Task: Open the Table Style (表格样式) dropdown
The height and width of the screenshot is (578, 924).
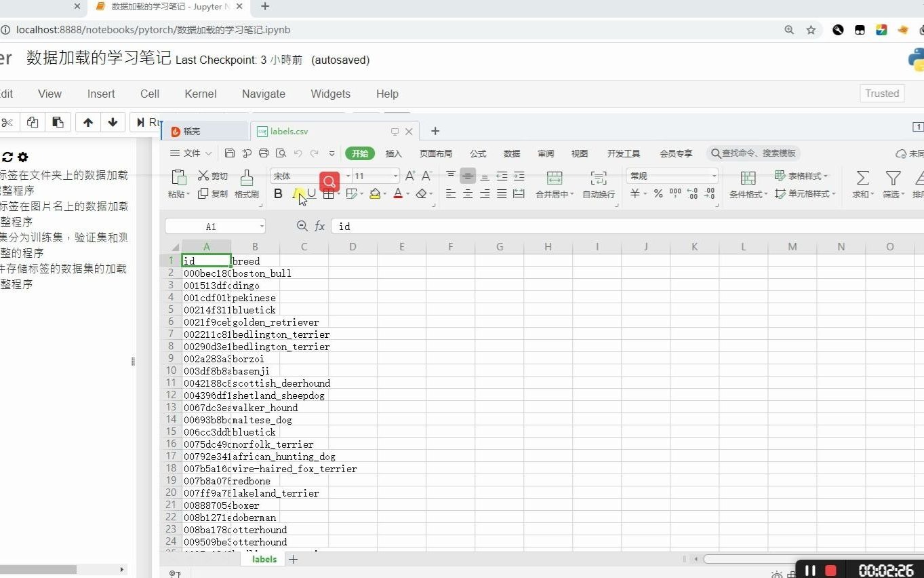Action: 801,176
